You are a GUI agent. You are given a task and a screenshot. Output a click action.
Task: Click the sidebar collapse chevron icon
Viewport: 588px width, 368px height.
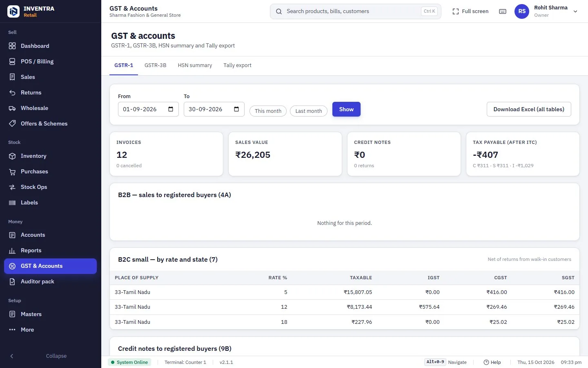pos(12,356)
